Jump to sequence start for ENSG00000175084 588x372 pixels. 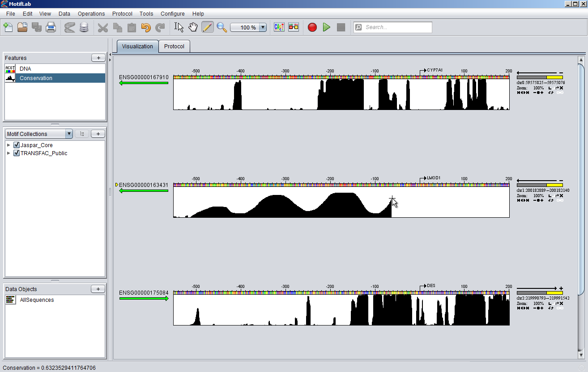pos(519,308)
